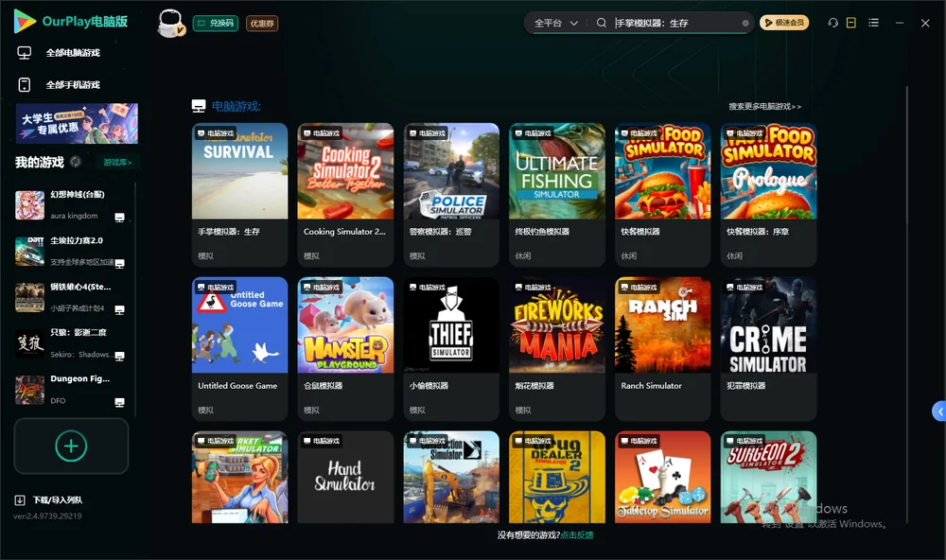Click the PC icon on the 钢铁雄心4 row
The width and height of the screenshot is (946, 560).
click(x=119, y=309)
